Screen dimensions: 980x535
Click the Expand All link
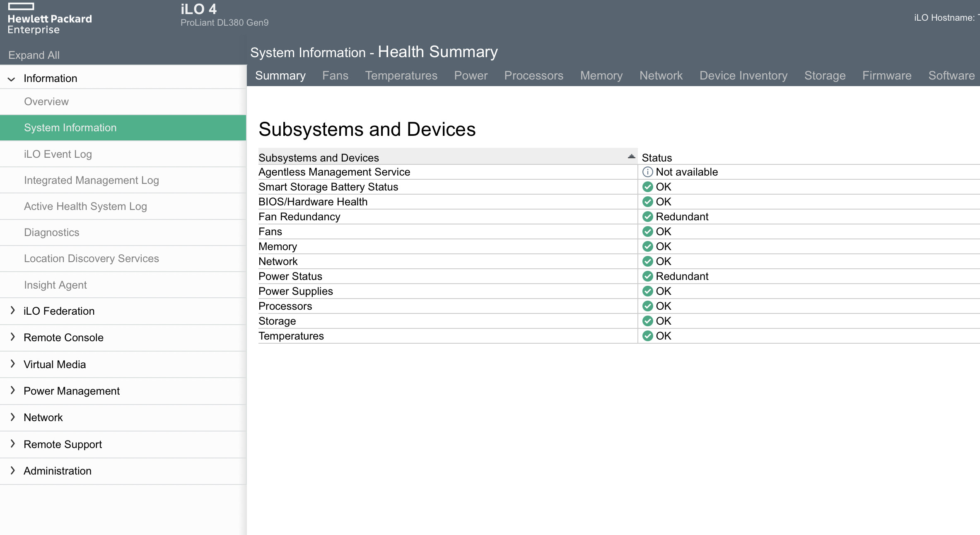[34, 55]
